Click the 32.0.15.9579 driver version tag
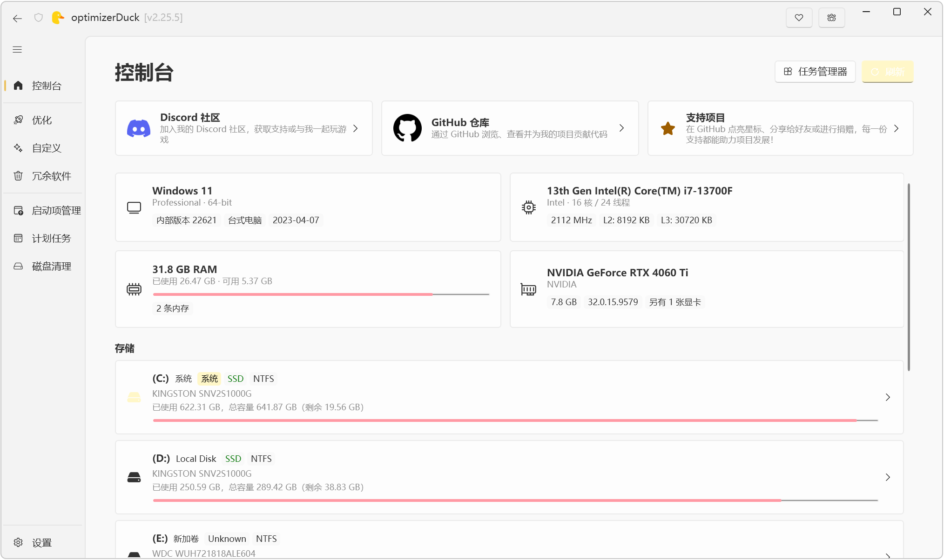The height and width of the screenshot is (560, 944). 613,302
